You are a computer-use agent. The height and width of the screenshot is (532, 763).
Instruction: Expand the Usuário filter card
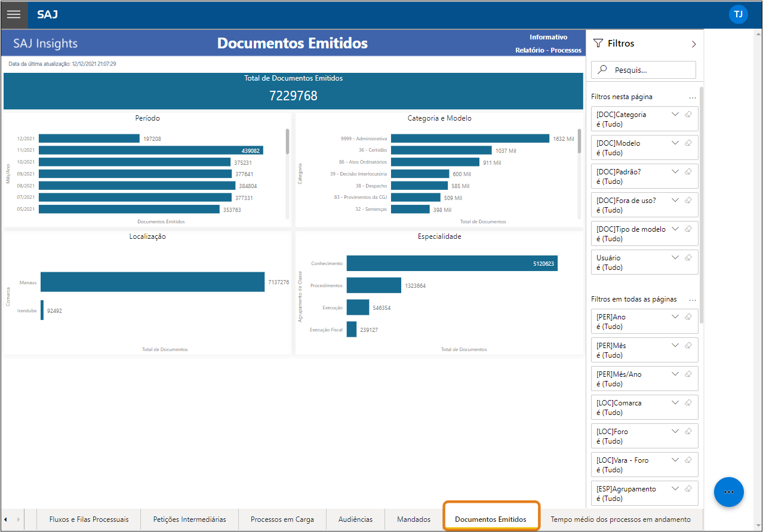pyautogui.click(x=675, y=257)
